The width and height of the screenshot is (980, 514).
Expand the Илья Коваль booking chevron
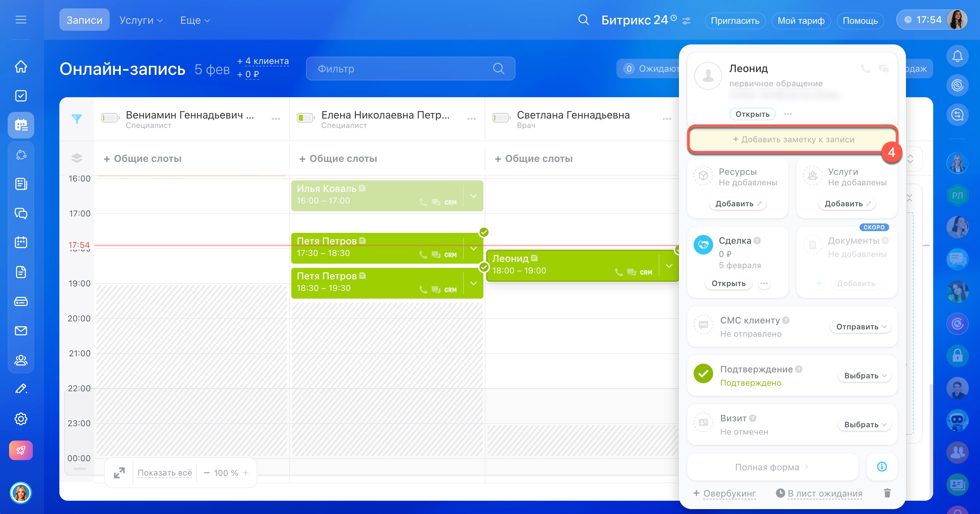click(473, 196)
